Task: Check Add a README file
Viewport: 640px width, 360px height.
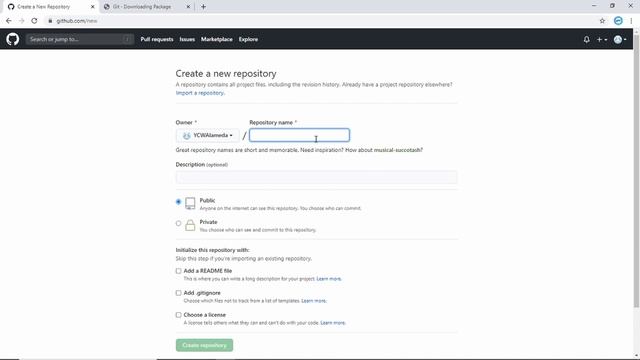Action: (x=178, y=271)
